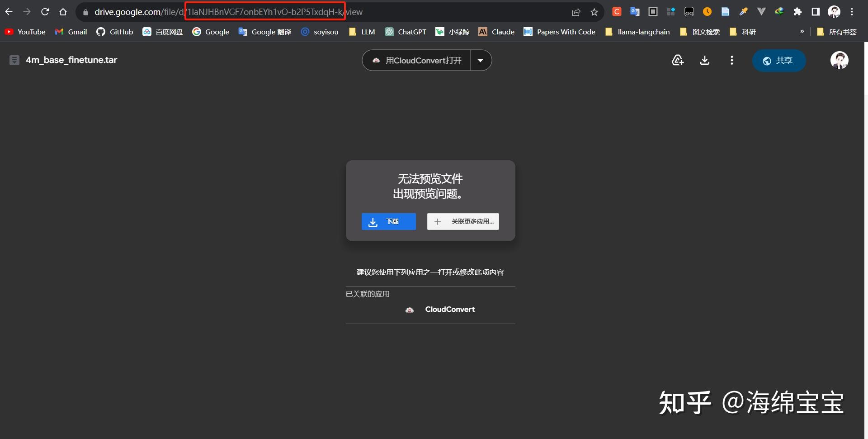Screen dimensions: 868x439
Task: Open the more actions three-dot menu
Action: click(731, 60)
